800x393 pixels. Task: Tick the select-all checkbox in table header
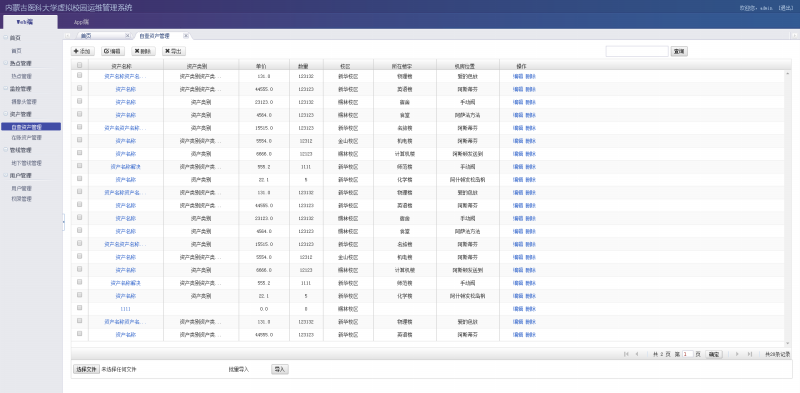pyautogui.click(x=79, y=65)
